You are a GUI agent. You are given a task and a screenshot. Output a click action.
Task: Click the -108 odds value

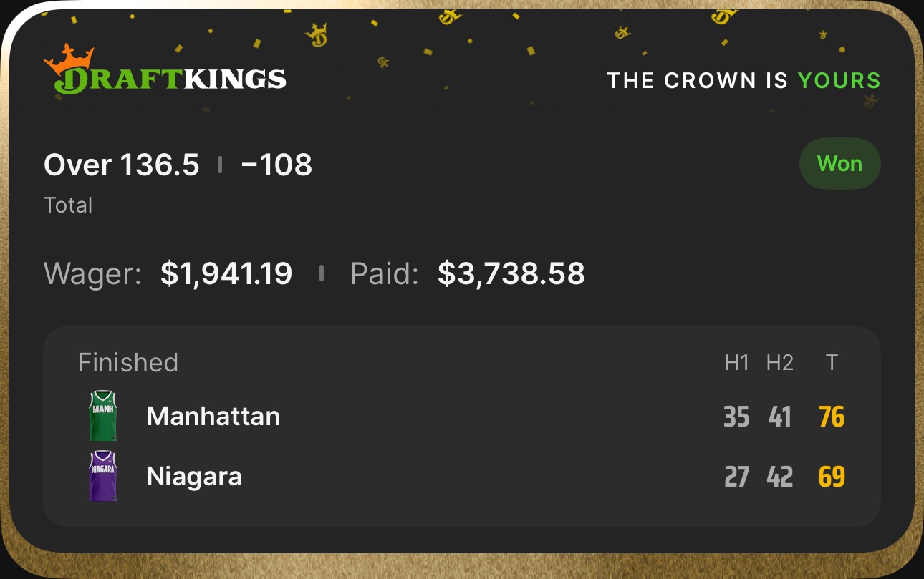click(x=276, y=165)
